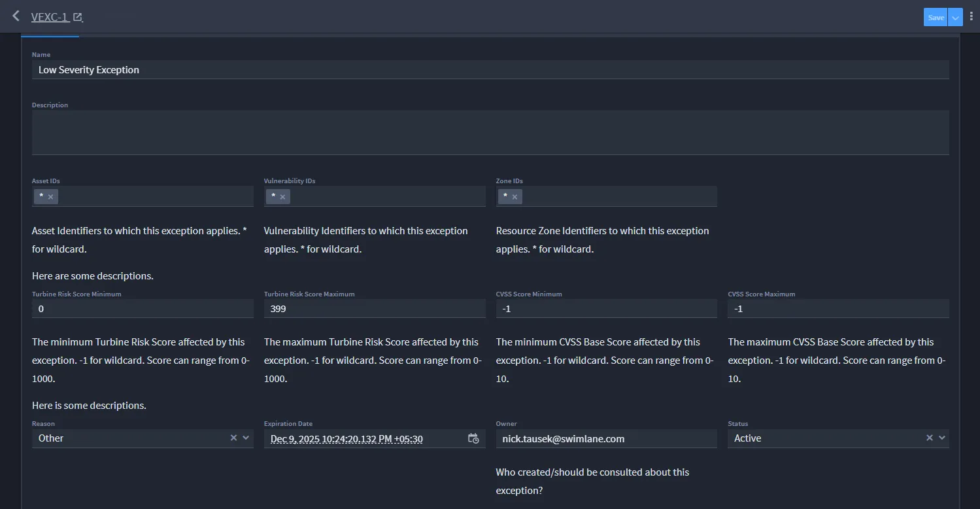Remove the wildcard tag from Zone IDs

click(515, 197)
